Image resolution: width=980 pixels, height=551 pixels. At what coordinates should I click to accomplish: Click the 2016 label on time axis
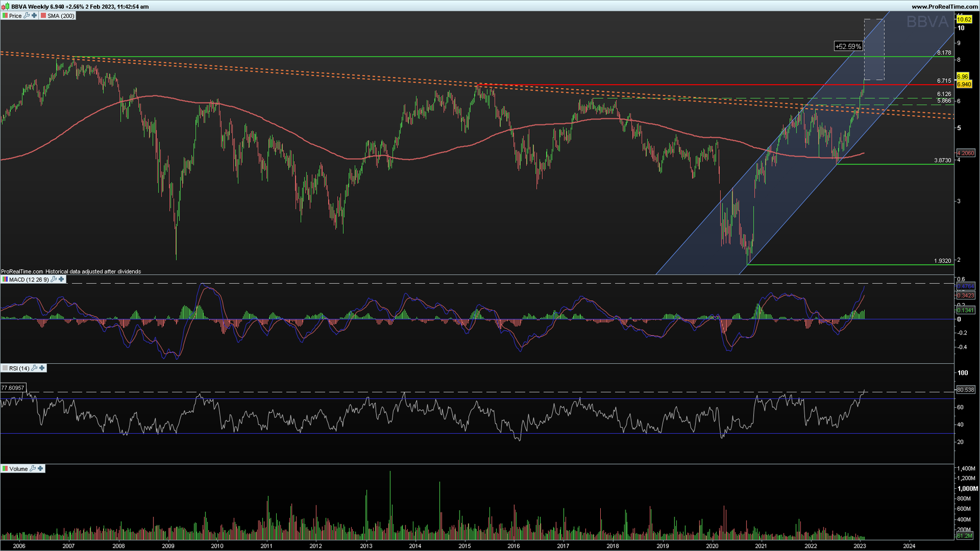514,546
